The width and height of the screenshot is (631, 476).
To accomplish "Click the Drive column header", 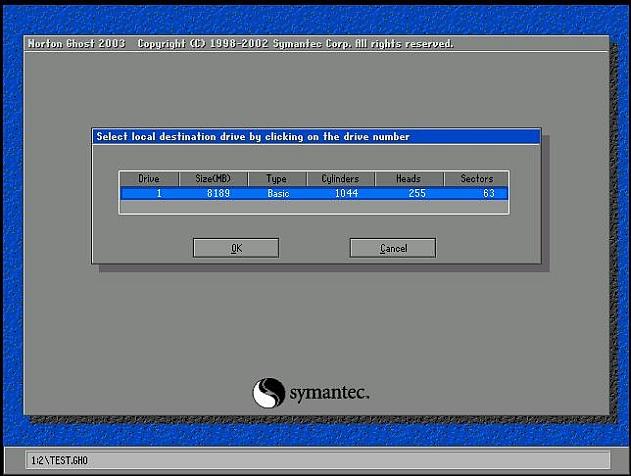I will 149,179.
